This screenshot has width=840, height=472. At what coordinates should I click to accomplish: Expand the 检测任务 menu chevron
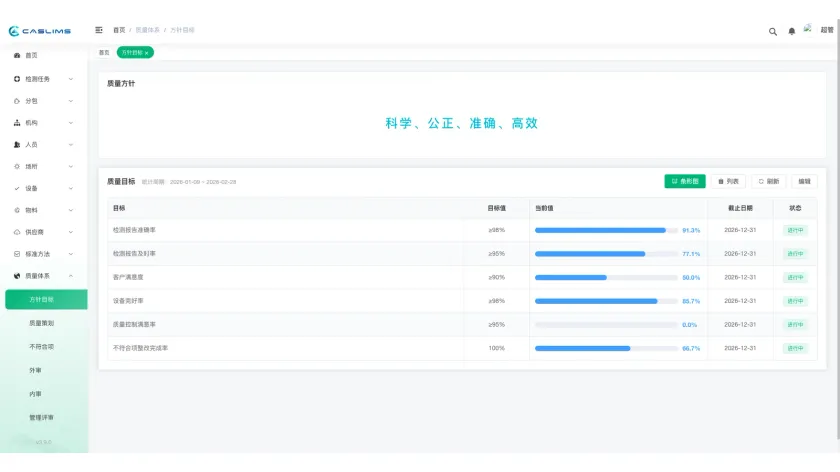[x=71, y=79]
